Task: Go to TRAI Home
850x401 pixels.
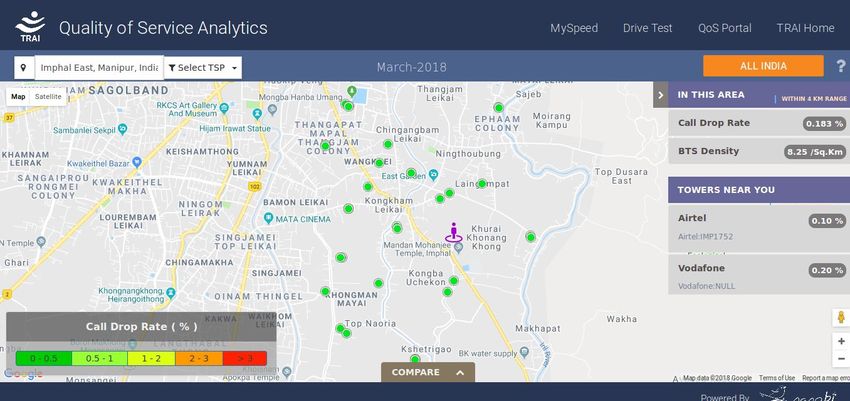Action: pos(805,28)
